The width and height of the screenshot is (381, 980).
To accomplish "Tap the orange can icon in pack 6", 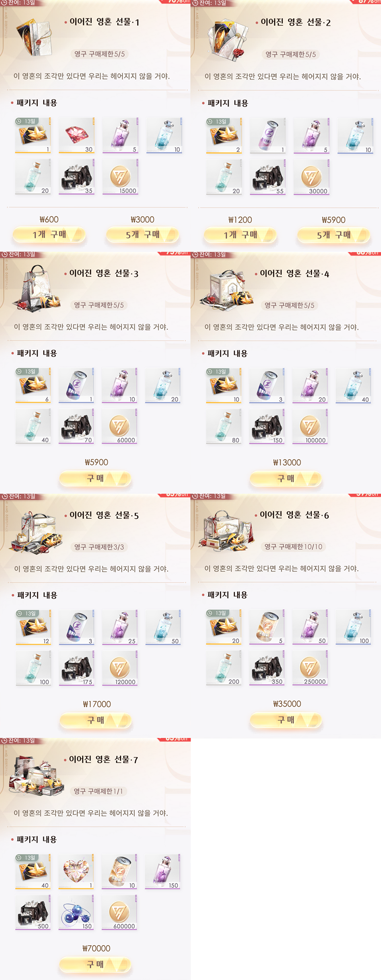I will pos(268,627).
